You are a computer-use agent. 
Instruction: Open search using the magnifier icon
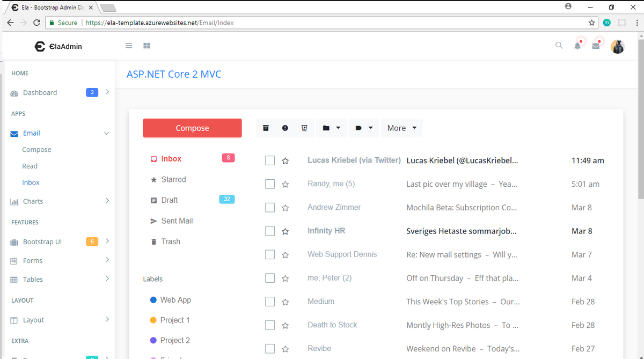click(559, 46)
